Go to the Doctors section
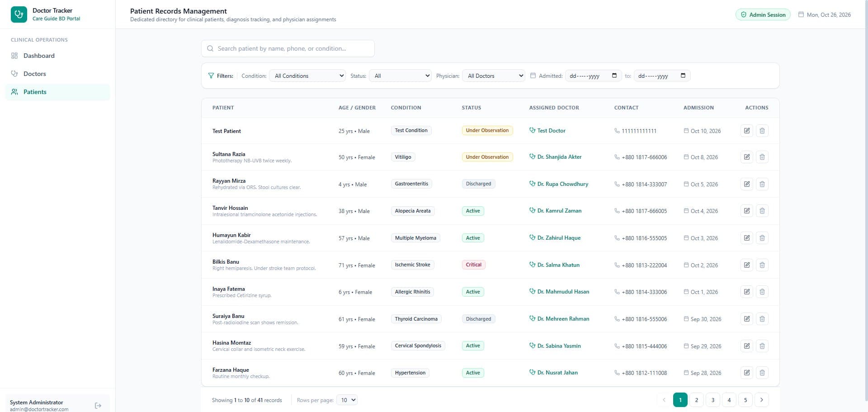 pos(57,74)
